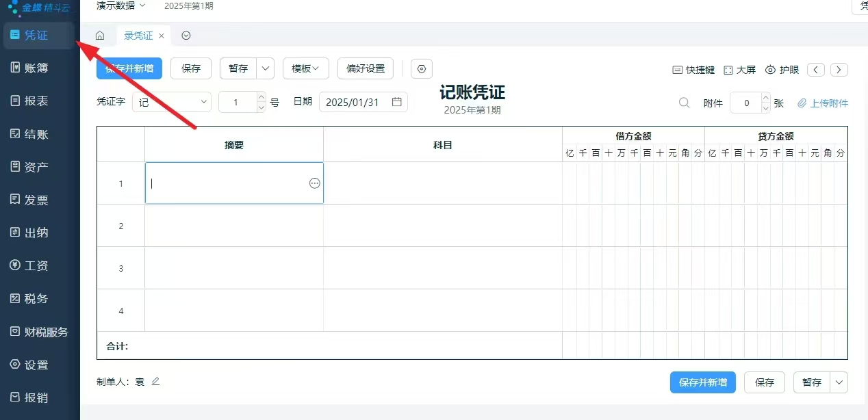Increase the 附件 count stepper
868x420 pixels.
(765, 99)
